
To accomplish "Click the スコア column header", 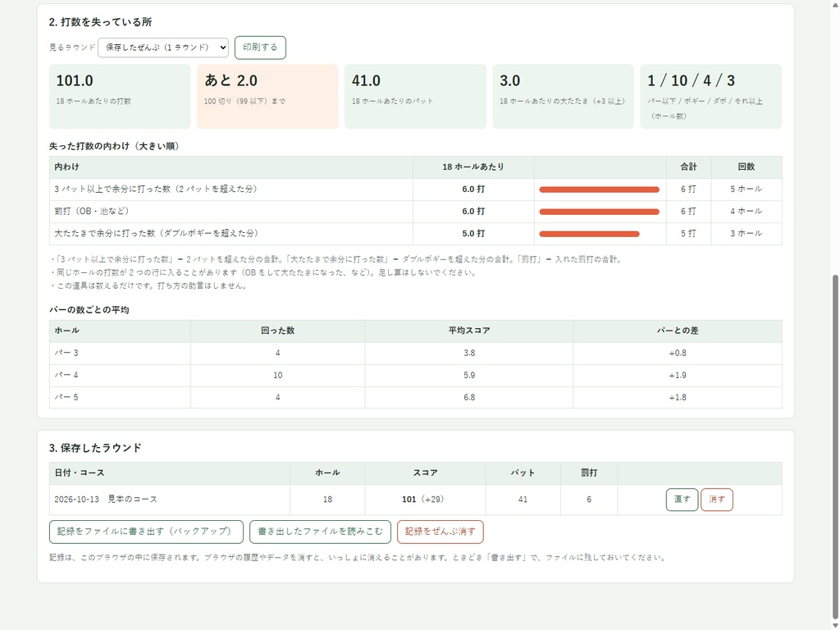I will click(426, 473).
